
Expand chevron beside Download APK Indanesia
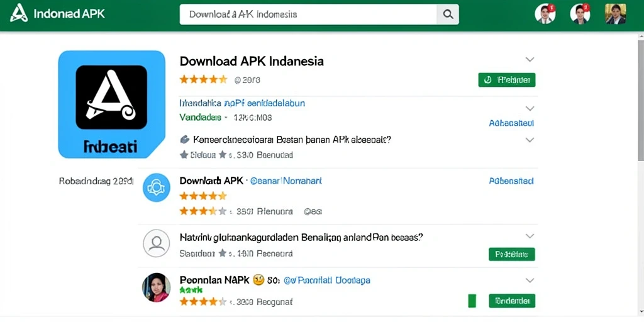[x=530, y=60]
